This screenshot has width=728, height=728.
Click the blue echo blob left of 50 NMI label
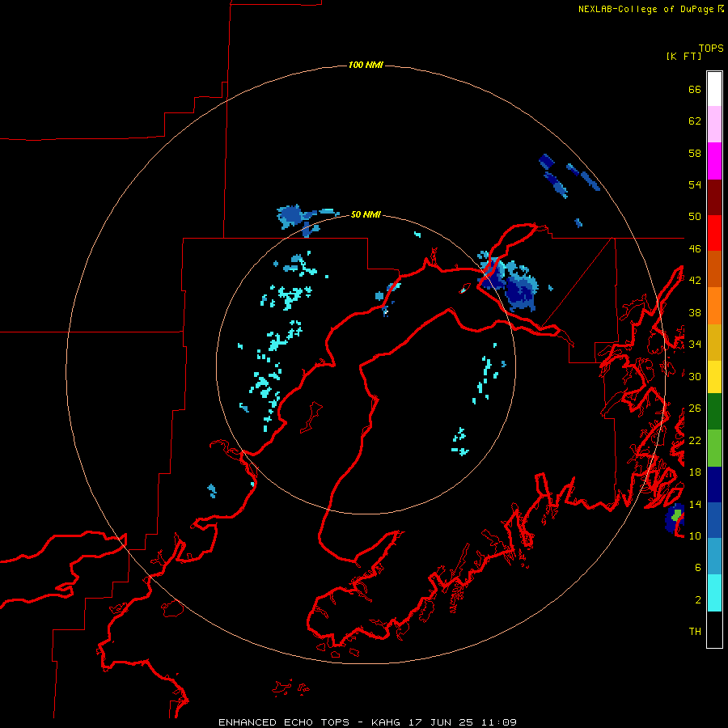[291, 215]
